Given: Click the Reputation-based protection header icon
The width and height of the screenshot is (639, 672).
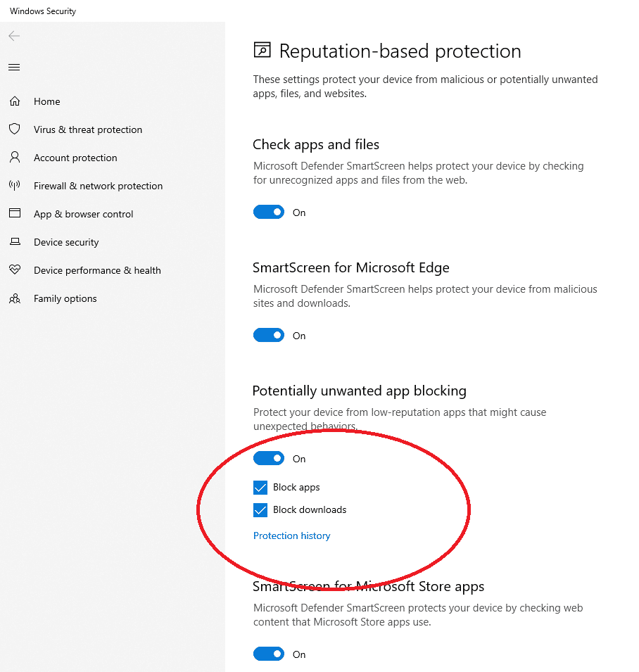Looking at the screenshot, I should coord(262,50).
